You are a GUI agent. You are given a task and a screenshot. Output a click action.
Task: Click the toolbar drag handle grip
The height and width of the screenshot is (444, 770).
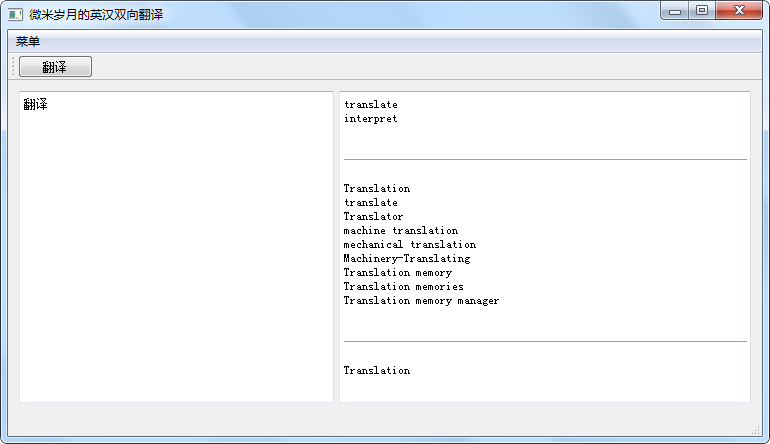click(13, 67)
